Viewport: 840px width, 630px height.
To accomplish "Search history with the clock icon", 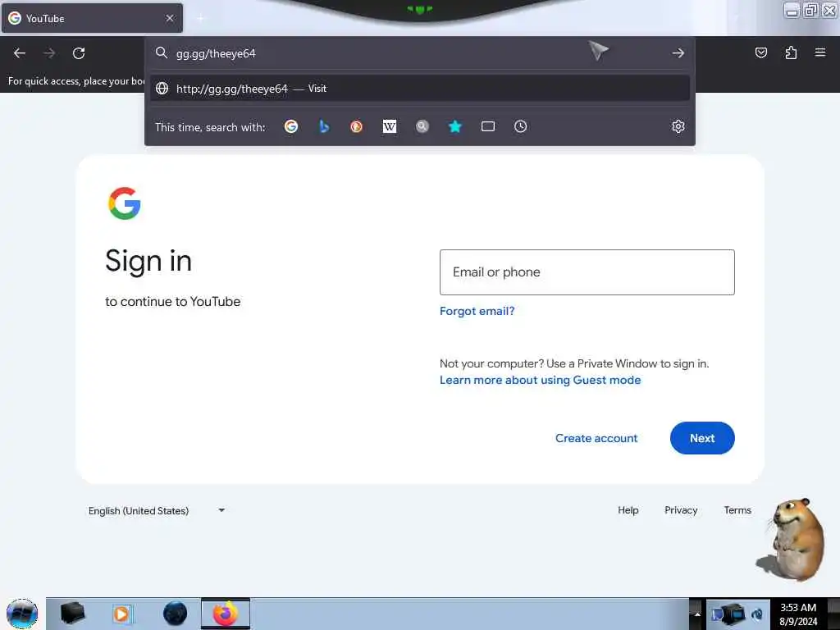I will [x=520, y=126].
